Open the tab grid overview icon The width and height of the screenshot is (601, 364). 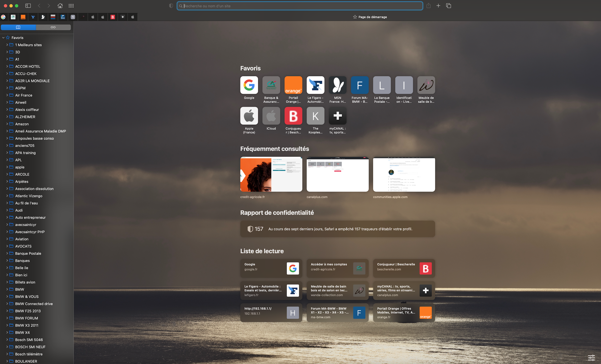click(71, 6)
